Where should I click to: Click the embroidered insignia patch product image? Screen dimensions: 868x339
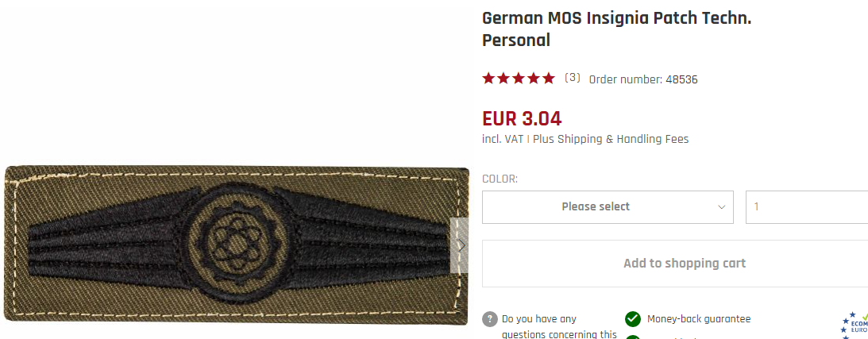237,245
